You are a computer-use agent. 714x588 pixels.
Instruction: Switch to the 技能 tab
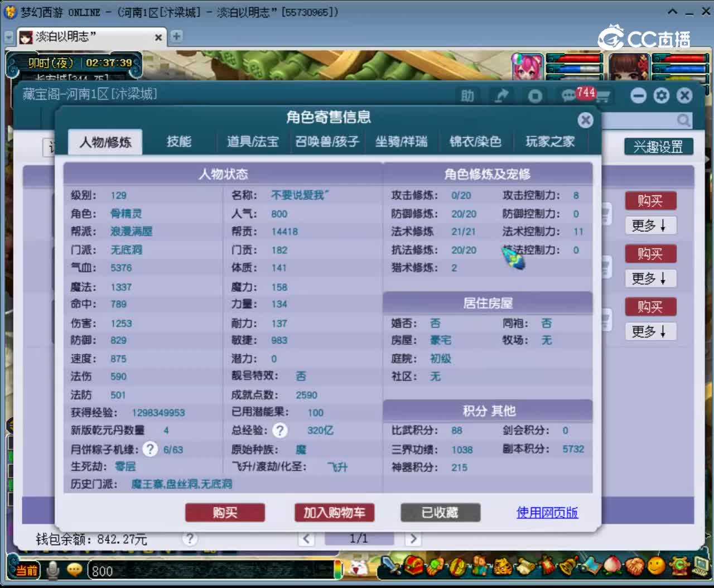179,142
